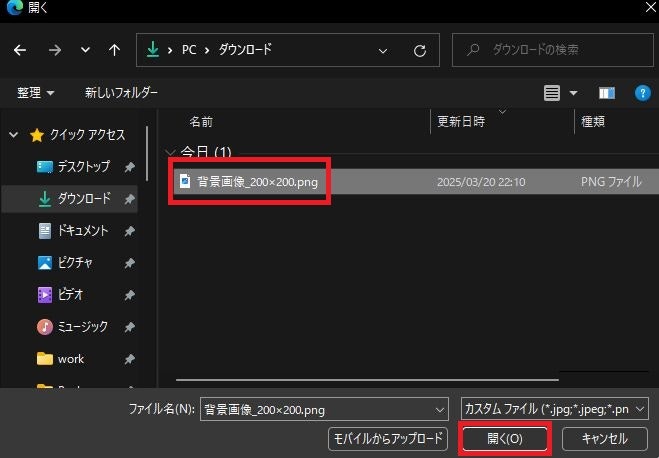Click the pin icon next to ビデオ
Viewport: 659px width, 458px height.
point(129,295)
